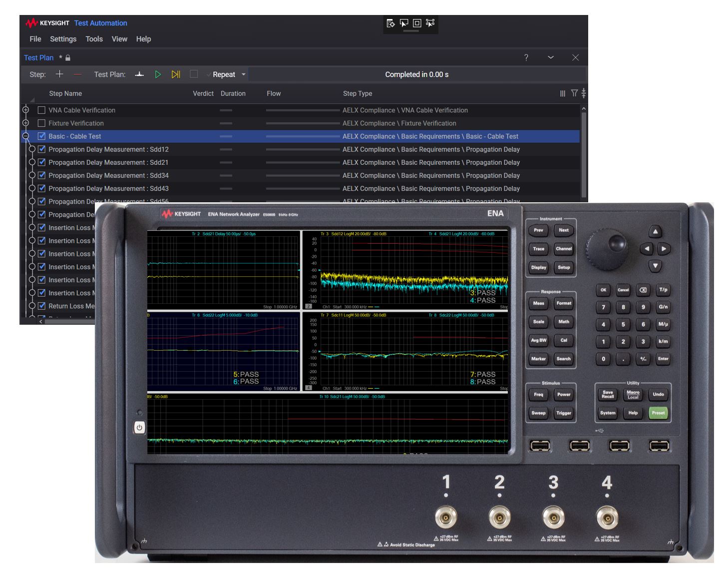This screenshot has width=728, height=579.
Task: Click the yellow step-through run icon
Action: (176, 74)
